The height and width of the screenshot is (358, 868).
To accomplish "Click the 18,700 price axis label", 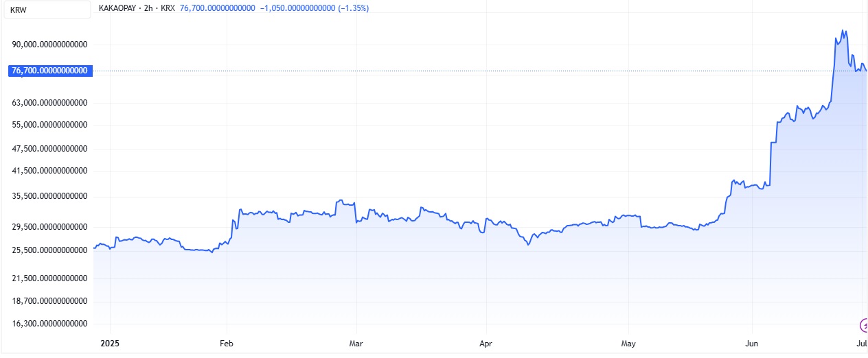I will (49, 300).
